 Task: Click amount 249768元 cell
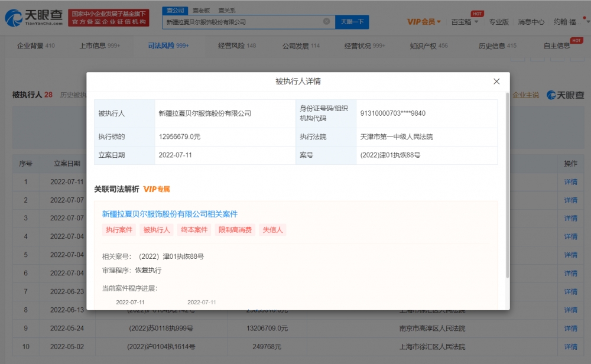pyautogui.click(x=267, y=347)
